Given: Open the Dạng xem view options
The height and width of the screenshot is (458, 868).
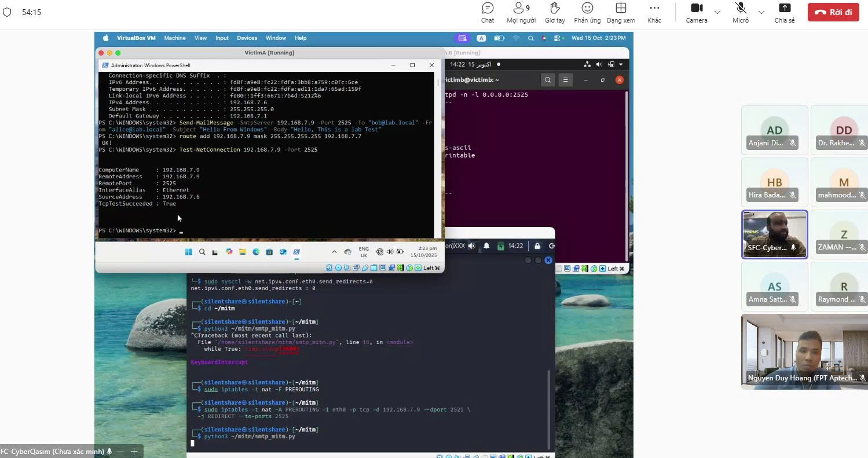Looking at the screenshot, I should [621, 12].
